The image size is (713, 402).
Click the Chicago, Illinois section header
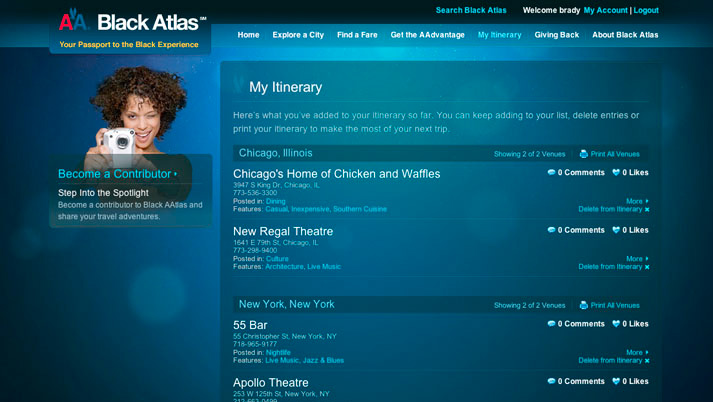276,153
